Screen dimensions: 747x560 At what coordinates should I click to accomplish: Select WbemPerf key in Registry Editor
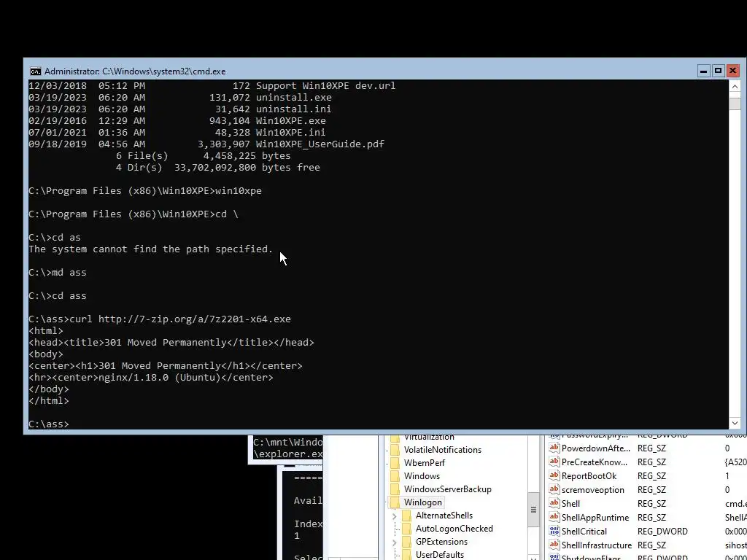coord(424,463)
